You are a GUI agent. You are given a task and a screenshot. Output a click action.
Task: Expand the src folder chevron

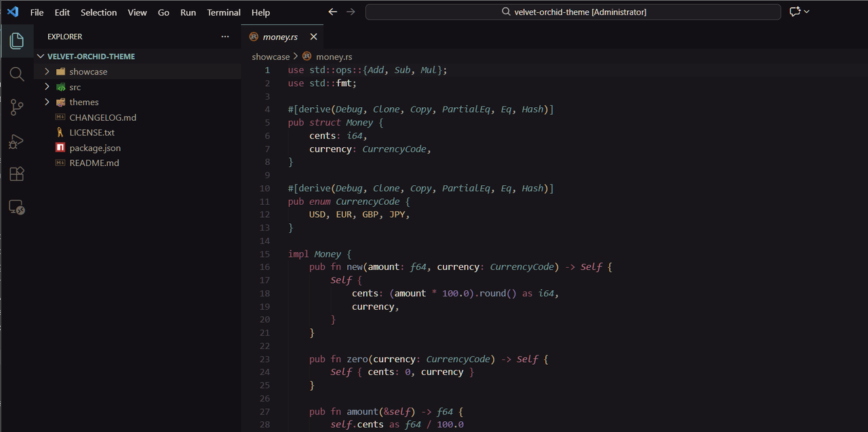click(47, 87)
